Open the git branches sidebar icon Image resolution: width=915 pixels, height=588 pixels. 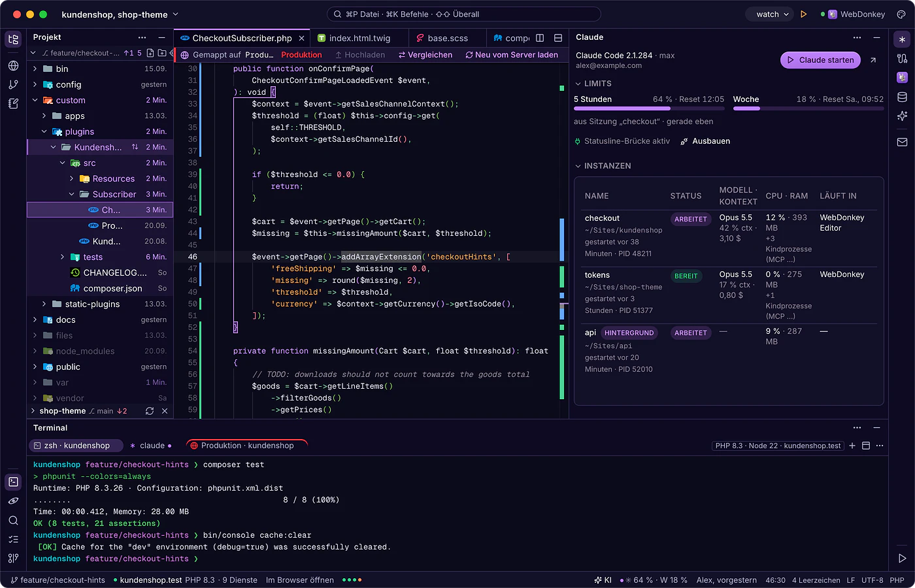[x=13, y=84]
